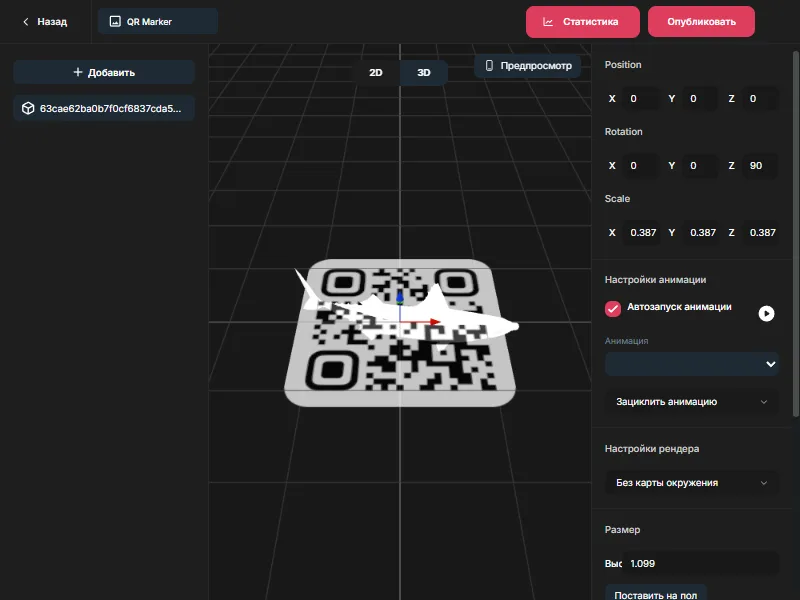Switch the viewport to 2D mode
Image resolution: width=800 pixels, height=600 pixels.
click(376, 72)
